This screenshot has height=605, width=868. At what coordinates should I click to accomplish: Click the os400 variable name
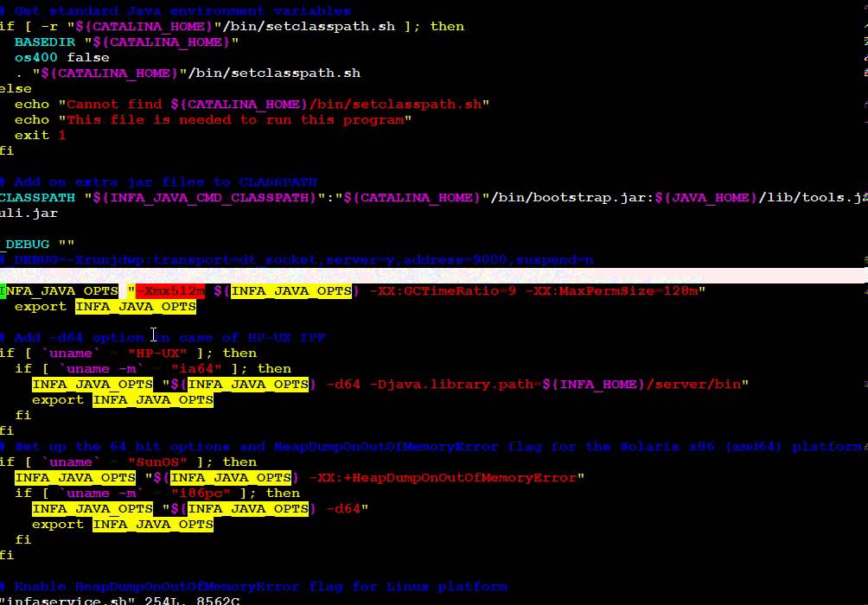(36, 58)
